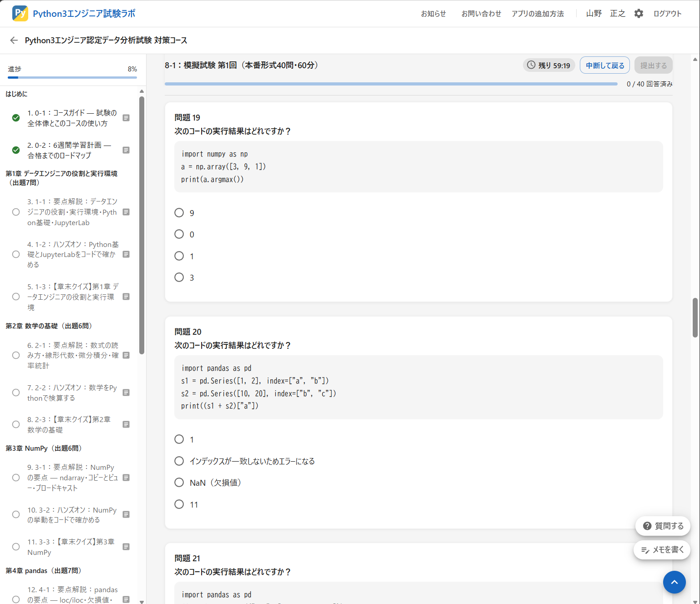Choose インデックスが一致しないためエラーになる option
The image size is (700, 604).
179,461
